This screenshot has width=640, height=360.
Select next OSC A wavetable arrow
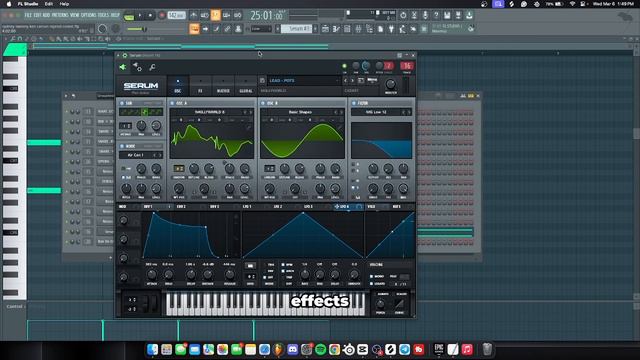tap(251, 112)
